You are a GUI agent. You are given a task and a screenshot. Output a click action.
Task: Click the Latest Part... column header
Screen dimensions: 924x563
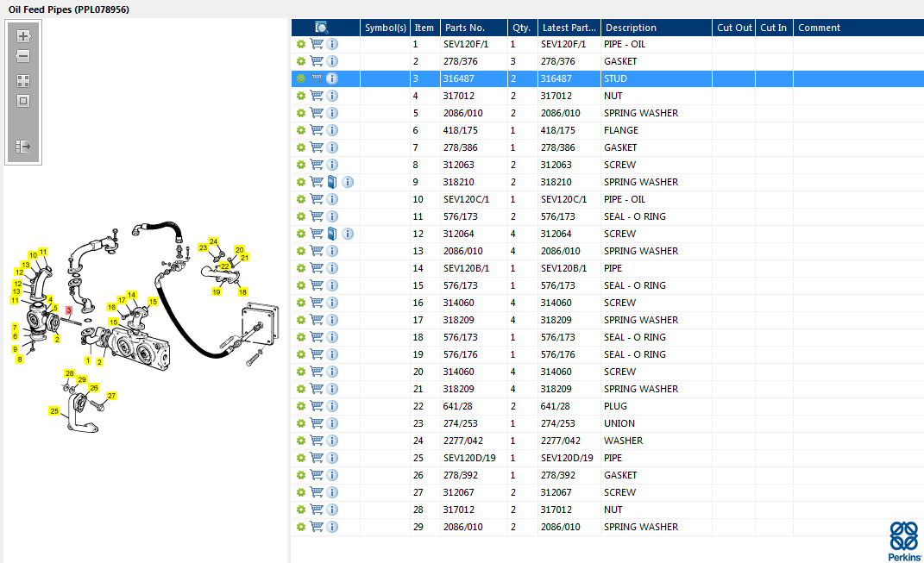coord(569,28)
